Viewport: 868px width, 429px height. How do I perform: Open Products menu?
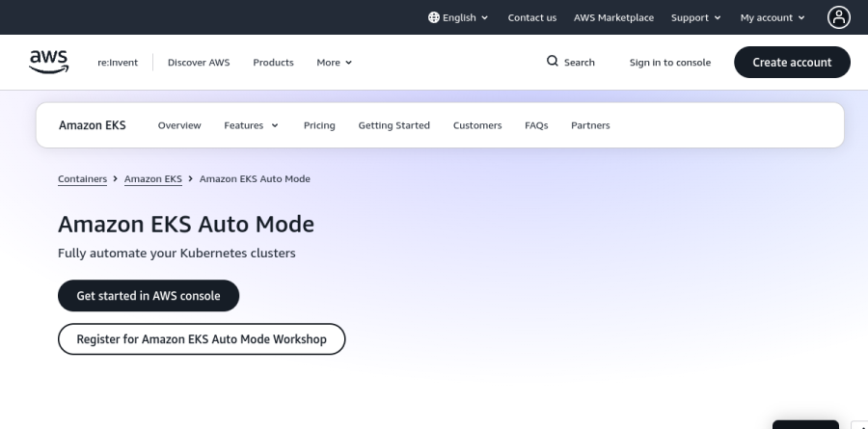pyautogui.click(x=273, y=63)
